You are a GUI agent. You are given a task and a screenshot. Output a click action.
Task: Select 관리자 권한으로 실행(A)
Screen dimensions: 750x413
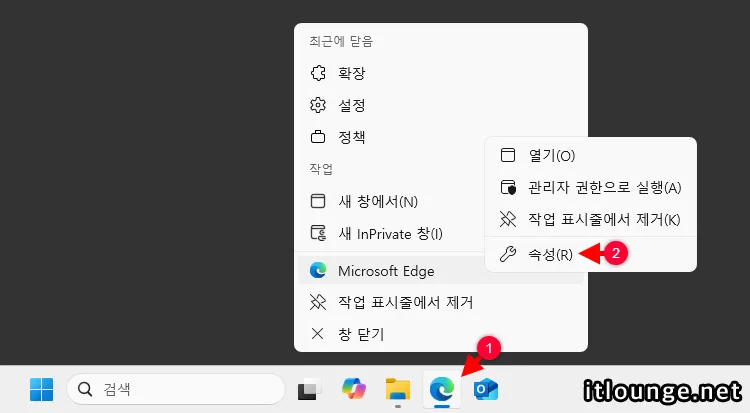pyautogui.click(x=591, y=188)
